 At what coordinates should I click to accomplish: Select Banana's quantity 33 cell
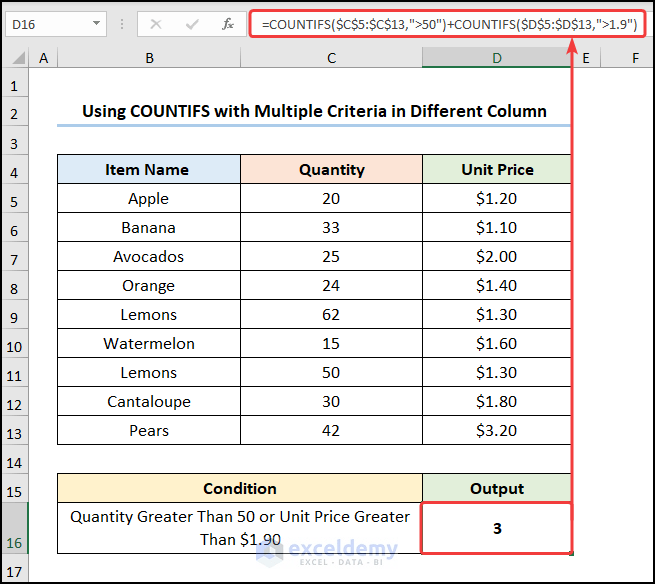point(331,227)
